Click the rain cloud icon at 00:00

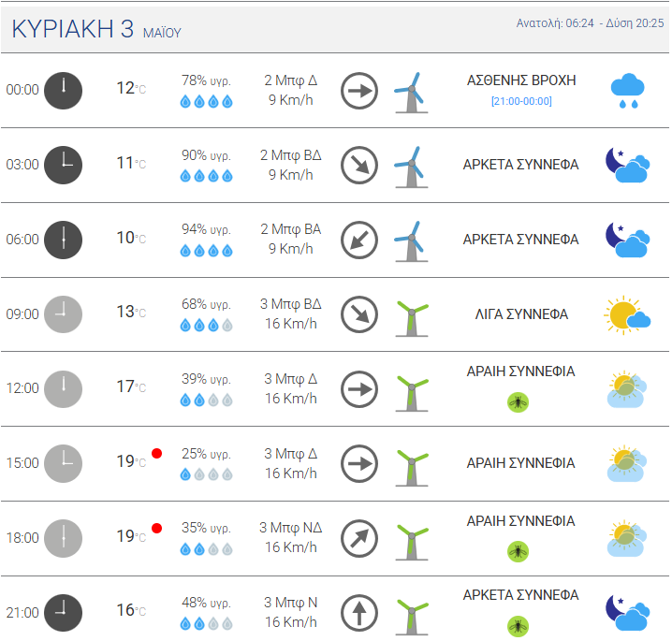[x=628, y=90]
